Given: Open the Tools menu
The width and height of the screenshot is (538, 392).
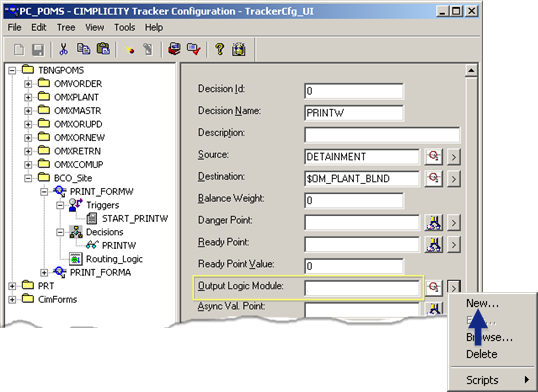Looking at the screenshot, I should [x=125, y=27].
